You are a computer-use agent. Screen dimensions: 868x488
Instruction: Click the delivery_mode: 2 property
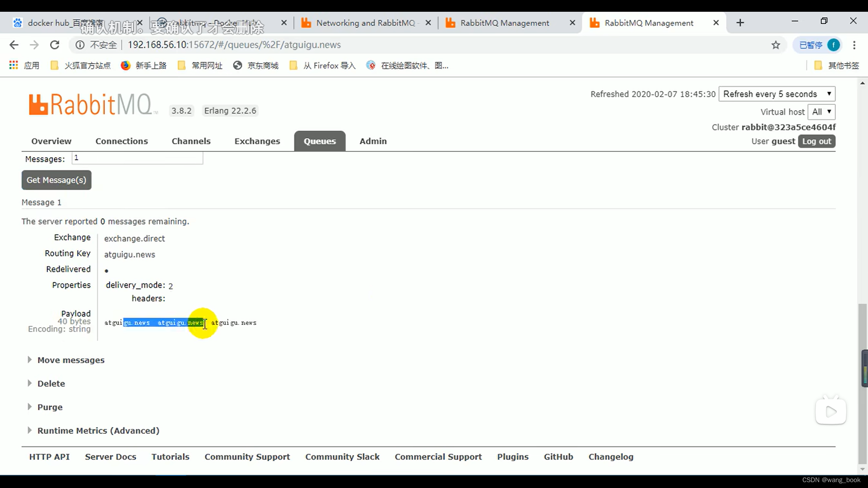point(139,286)
